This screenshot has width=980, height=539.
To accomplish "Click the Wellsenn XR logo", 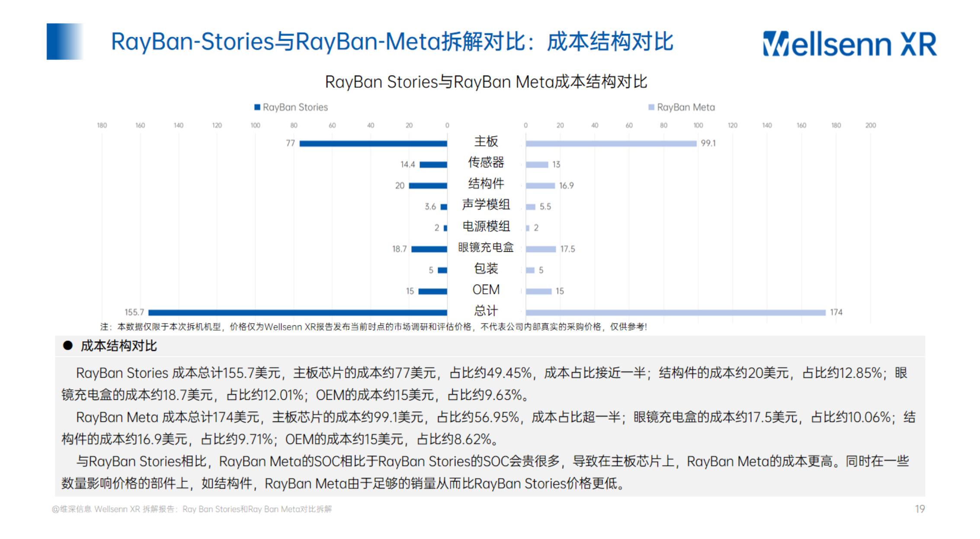I will coord(849,44).
